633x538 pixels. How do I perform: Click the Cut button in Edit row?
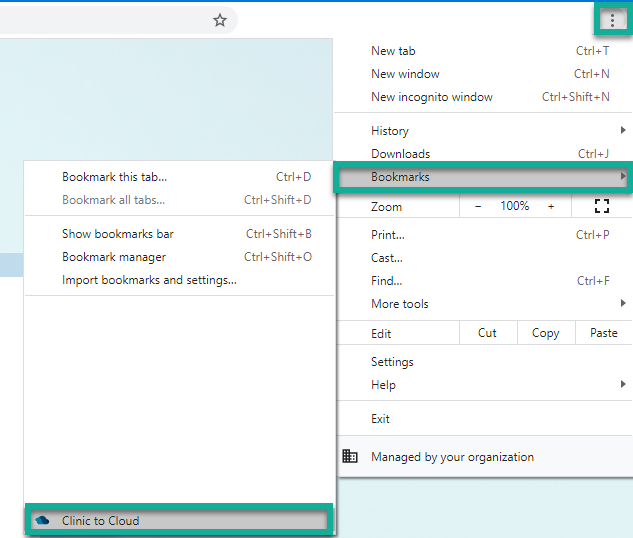[487, 333]
